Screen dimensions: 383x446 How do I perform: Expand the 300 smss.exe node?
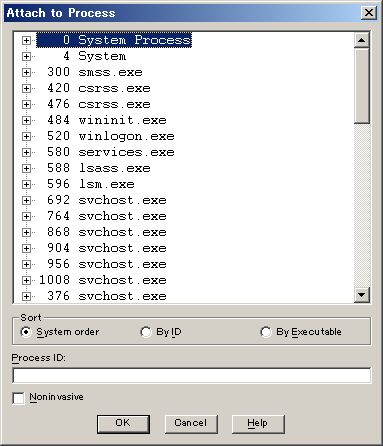[x=26, y=72]
